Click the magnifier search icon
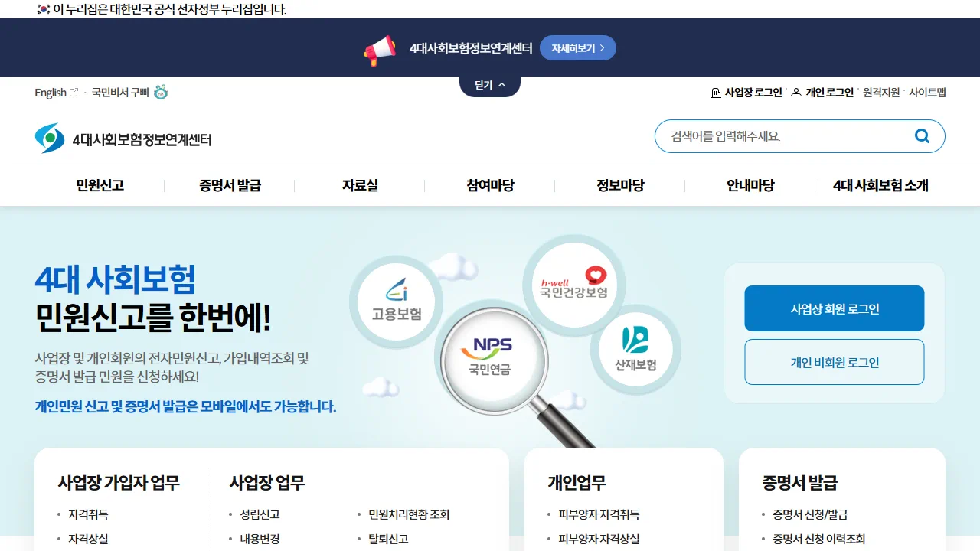Screen dimensions: 980x551 (x=922, y=136)
